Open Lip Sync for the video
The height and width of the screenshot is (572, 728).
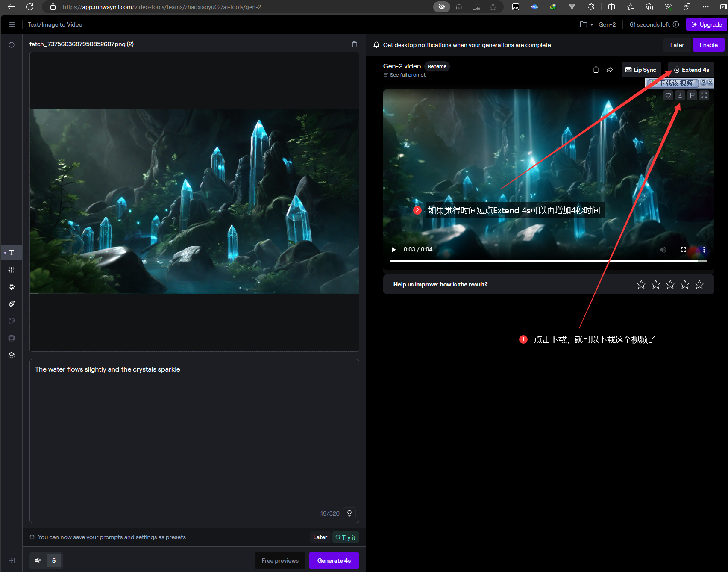tap(641, 70)
